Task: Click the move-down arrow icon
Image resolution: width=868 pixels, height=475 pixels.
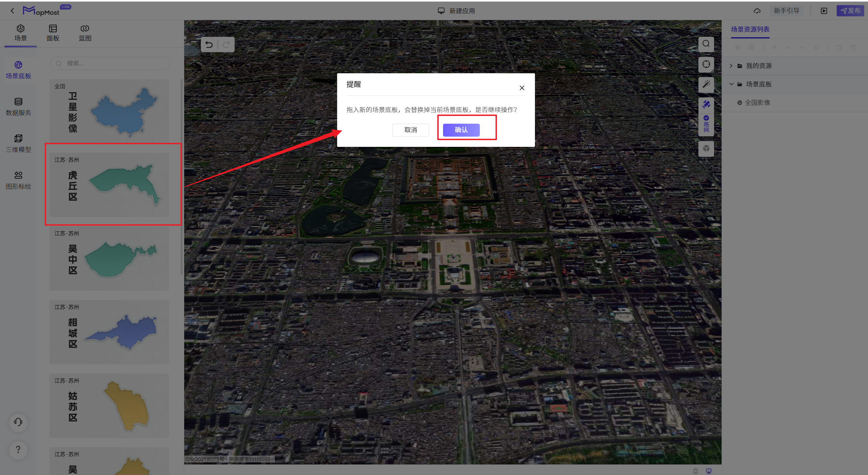Action: tap(802, 47)
